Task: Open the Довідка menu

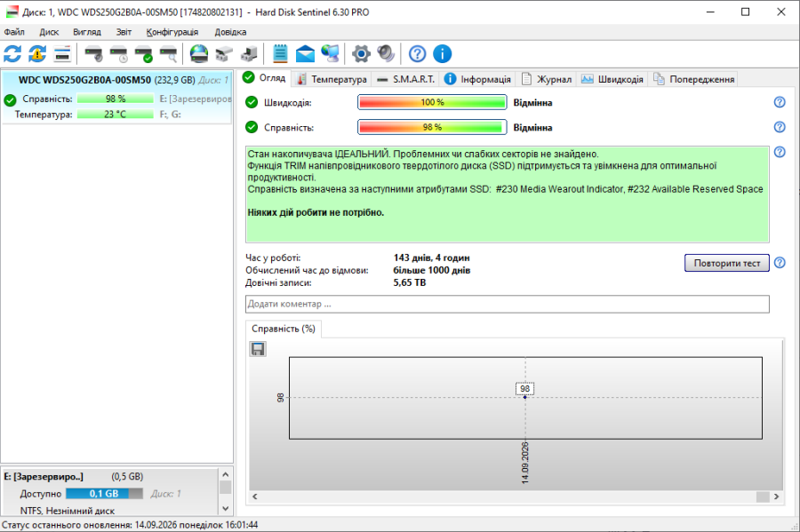Action: [x=230, y=32]
